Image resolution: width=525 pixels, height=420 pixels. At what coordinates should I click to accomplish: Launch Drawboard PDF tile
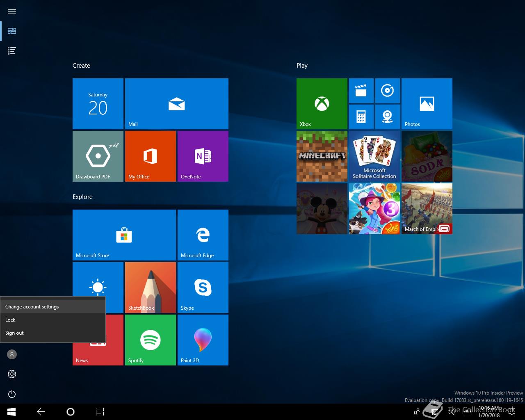(98, 156)
